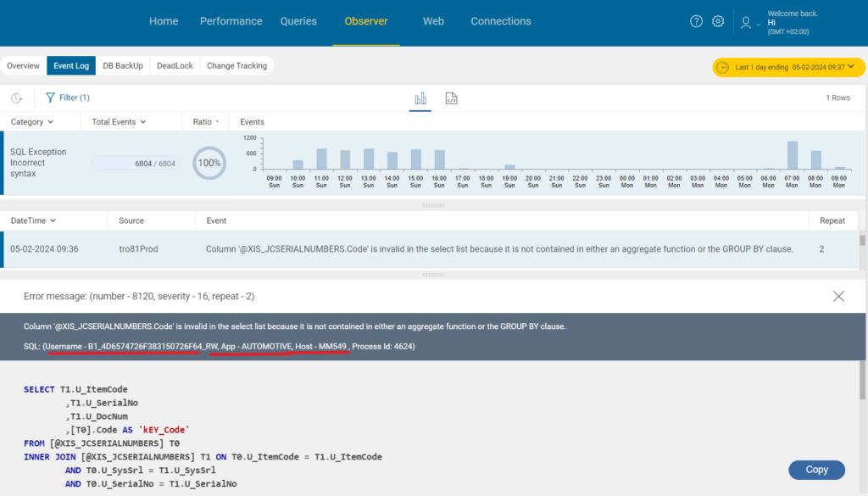Click the 07:00 Mon bar in chart
Image resolution: width=868 pixels, height=496 pixels.
(x=793, y=155)
